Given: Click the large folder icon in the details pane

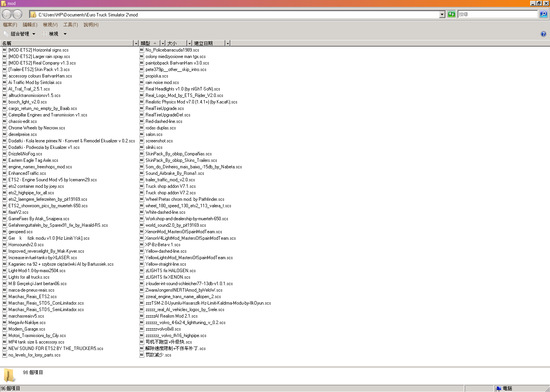Looking at the screenshot, I should 9,375.
